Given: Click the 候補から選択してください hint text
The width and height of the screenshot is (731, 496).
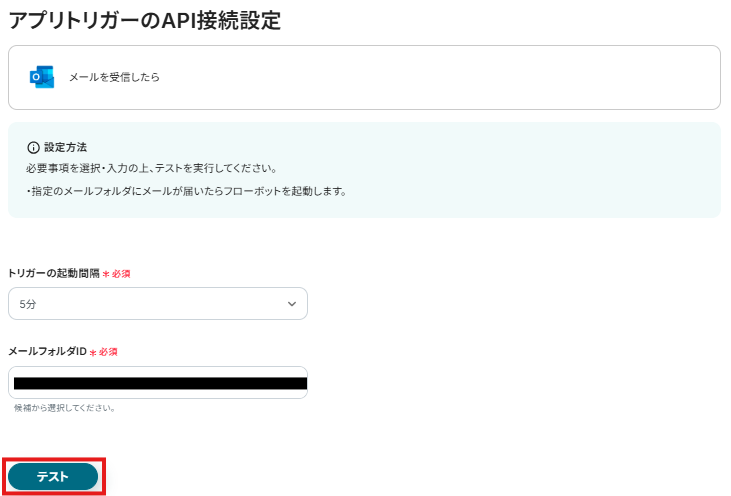Looking at the screenshot, I should [64, 408].
